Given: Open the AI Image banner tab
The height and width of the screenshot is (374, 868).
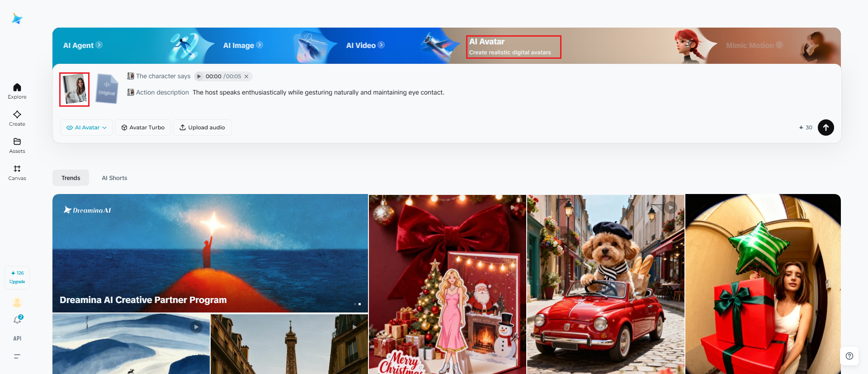Looking at the screenshot, I should 243,45.
